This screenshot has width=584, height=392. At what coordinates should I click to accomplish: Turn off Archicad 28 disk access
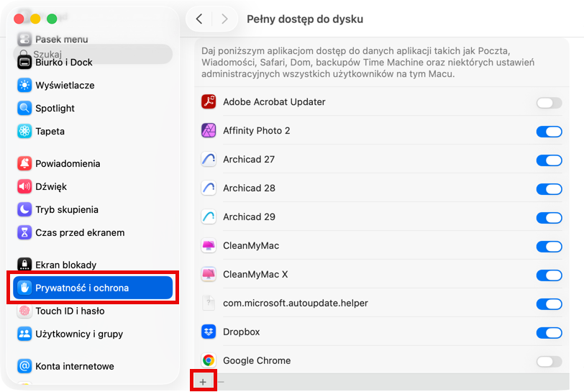(549, 189)
